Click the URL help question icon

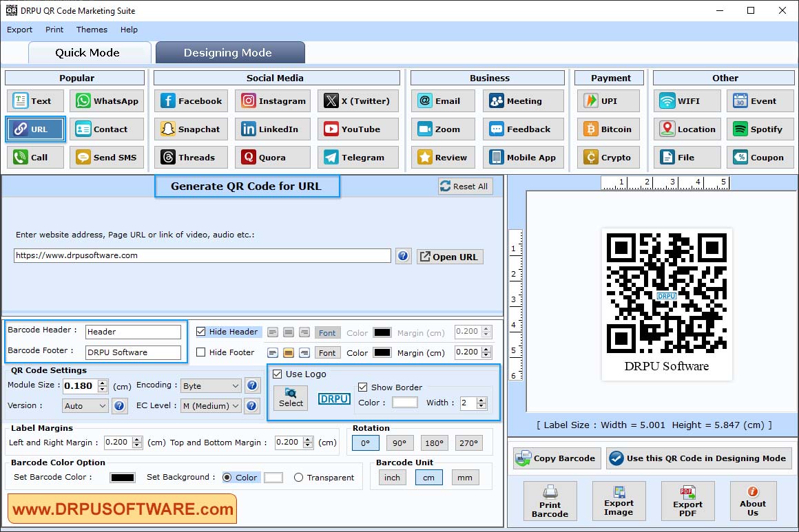tap(403, 255)
